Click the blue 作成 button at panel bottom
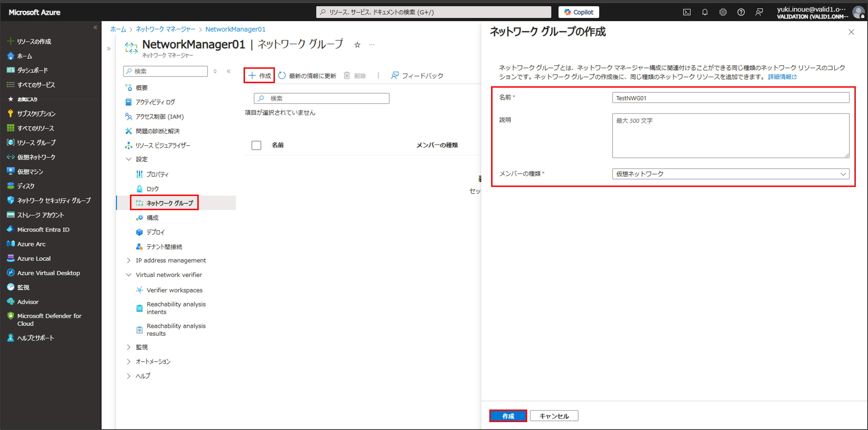The image size is (868, 430). point(508,416)
